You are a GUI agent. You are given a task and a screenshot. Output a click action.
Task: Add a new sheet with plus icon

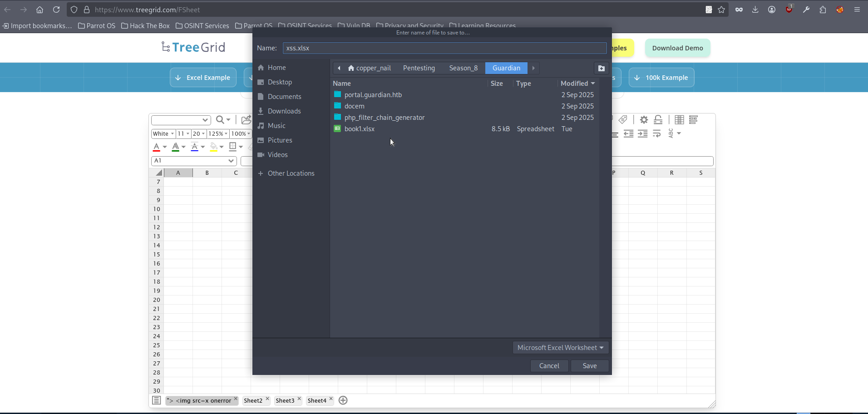(x=343, y=400)
